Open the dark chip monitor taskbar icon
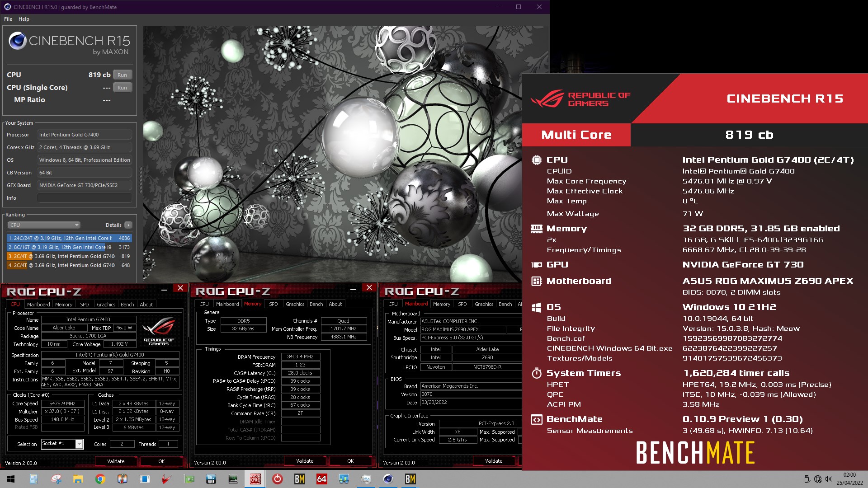 (233, 479)
